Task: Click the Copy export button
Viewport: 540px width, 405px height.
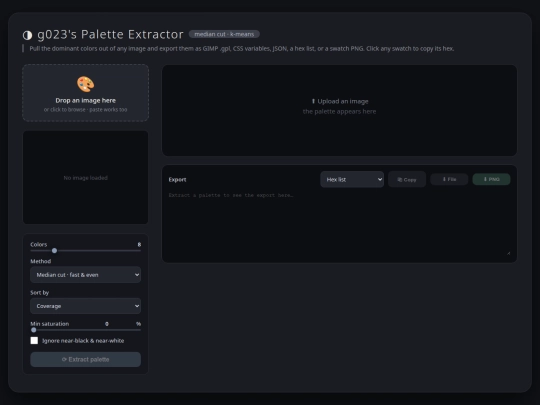Action: click(x=407, y=179)
